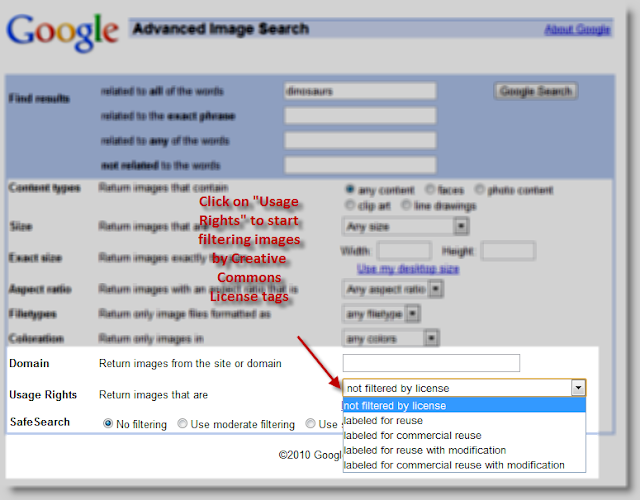This screenshot has height=500, width=640.
Task: Click the exact phrase input field
Action: coord(360,116)
